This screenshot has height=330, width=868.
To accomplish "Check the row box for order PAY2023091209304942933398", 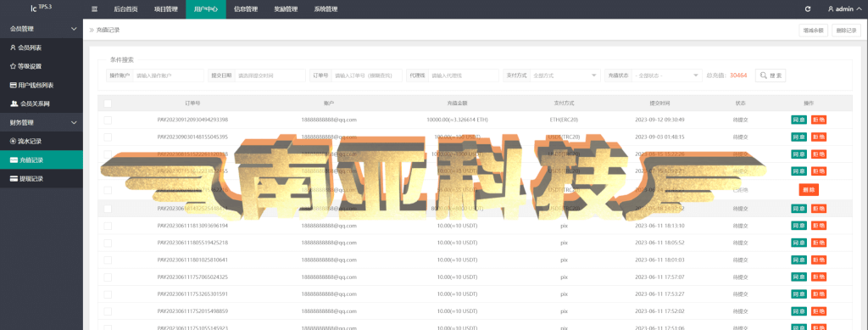I will pyautogui.click(x=108, y=120).
